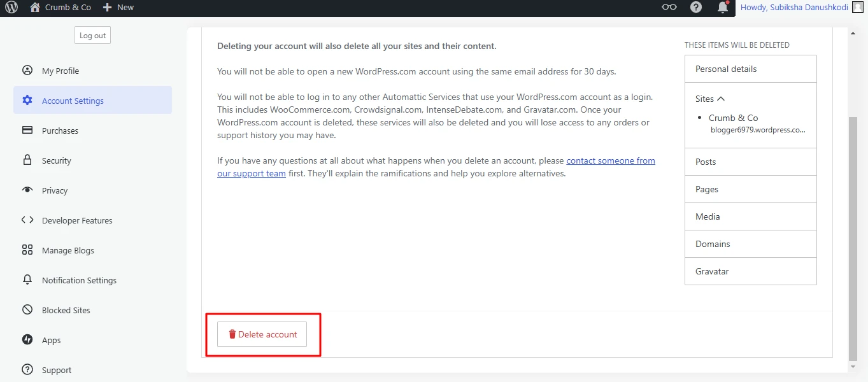This screenshot has height=382, width=868.
Task: Click the Security padlock icon
Action: (x=27, y=160)
